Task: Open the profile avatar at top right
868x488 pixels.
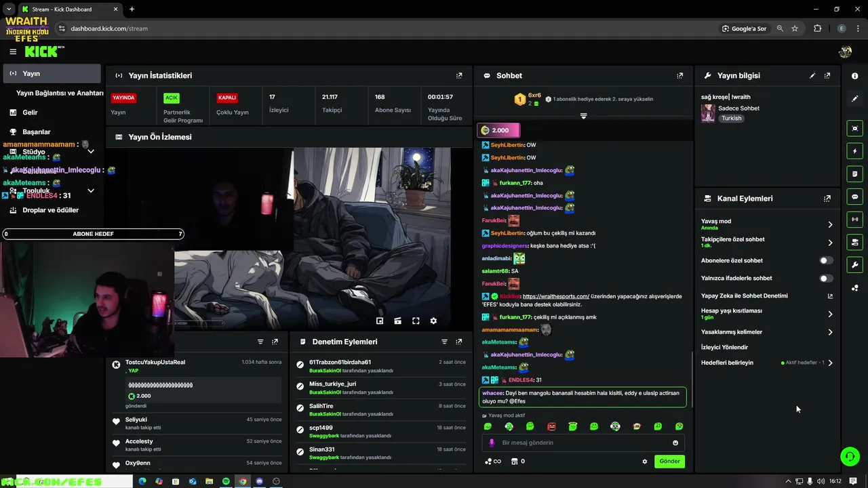Action: (845, 52)
